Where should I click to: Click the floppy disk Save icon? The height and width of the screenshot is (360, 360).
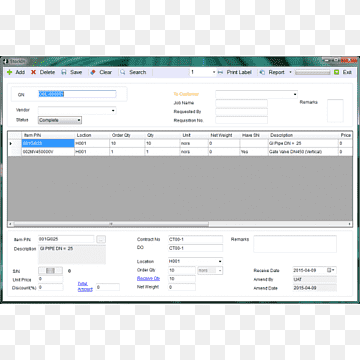(64, 72)
